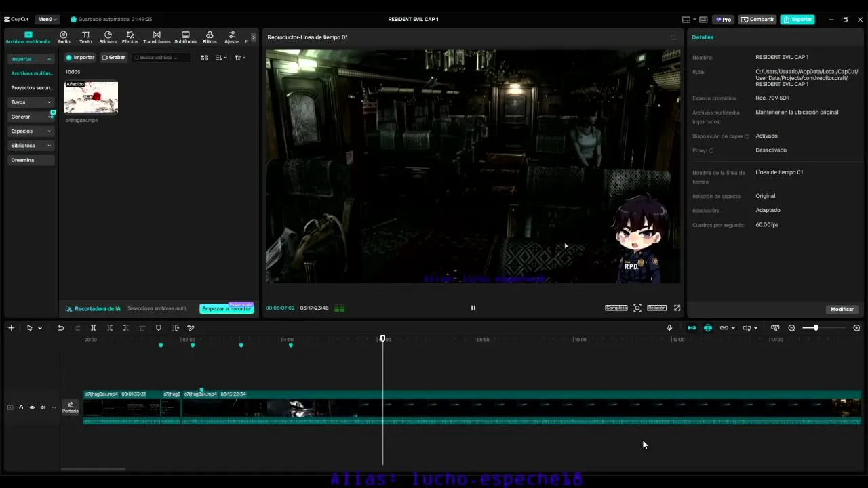Enter fullscreen preview mode
The image size is (868, 488).
coord(677,308)
